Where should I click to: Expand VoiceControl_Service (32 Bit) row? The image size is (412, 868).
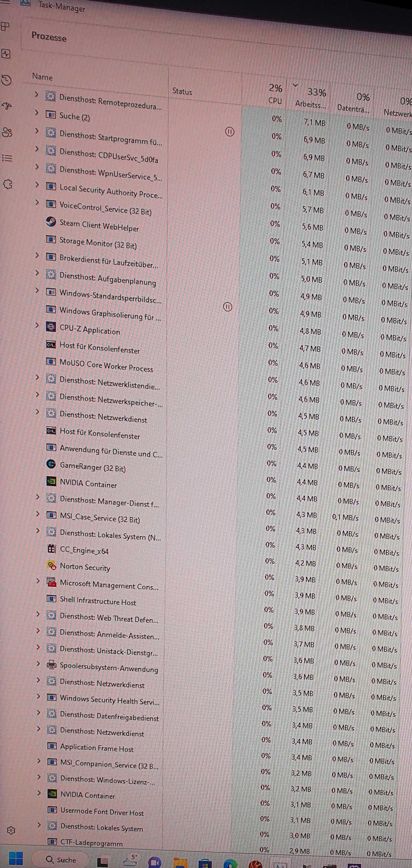(37, 202)
